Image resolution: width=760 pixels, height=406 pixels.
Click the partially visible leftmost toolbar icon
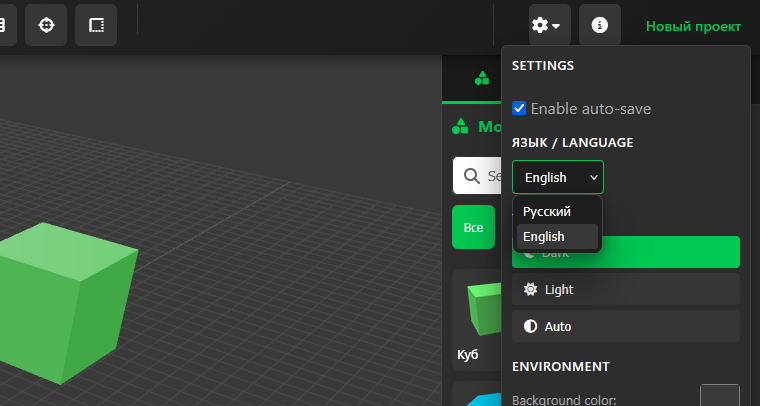coord(5,25)
